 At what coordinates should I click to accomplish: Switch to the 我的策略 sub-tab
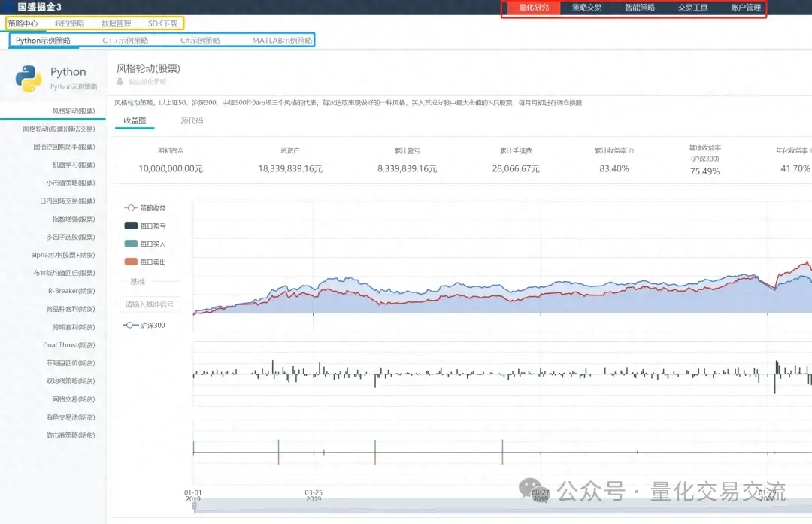click(69, 23)
